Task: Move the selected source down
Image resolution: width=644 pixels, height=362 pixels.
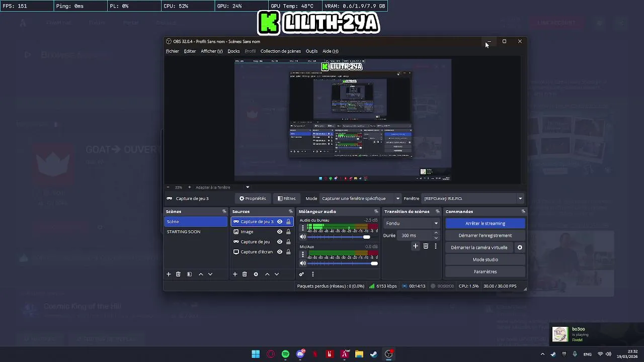Action: click(277, 274)
